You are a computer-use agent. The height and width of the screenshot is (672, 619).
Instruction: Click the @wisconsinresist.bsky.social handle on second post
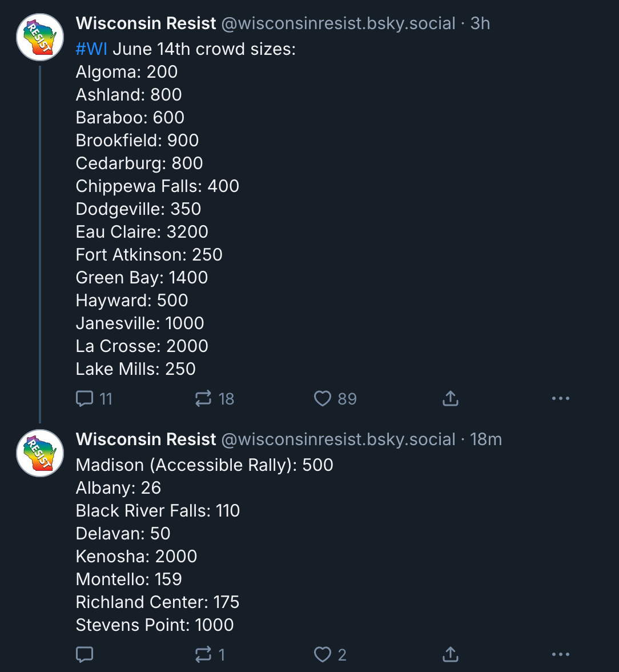pyautogui.click(x=338, y=439)
